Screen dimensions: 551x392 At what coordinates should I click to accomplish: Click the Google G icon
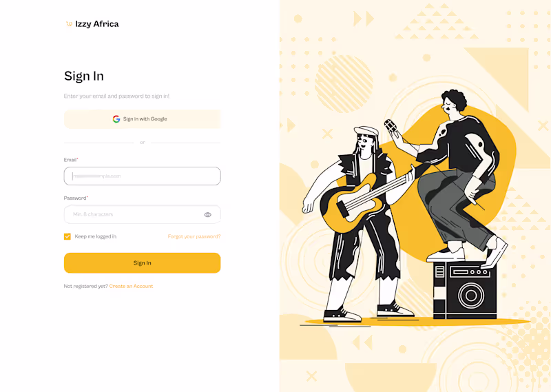(116, 118)
